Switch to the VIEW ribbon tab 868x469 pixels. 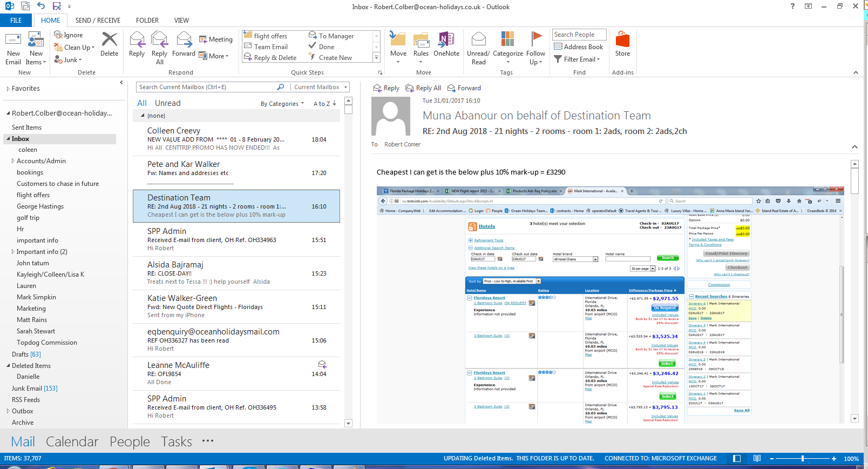(181, 21)
